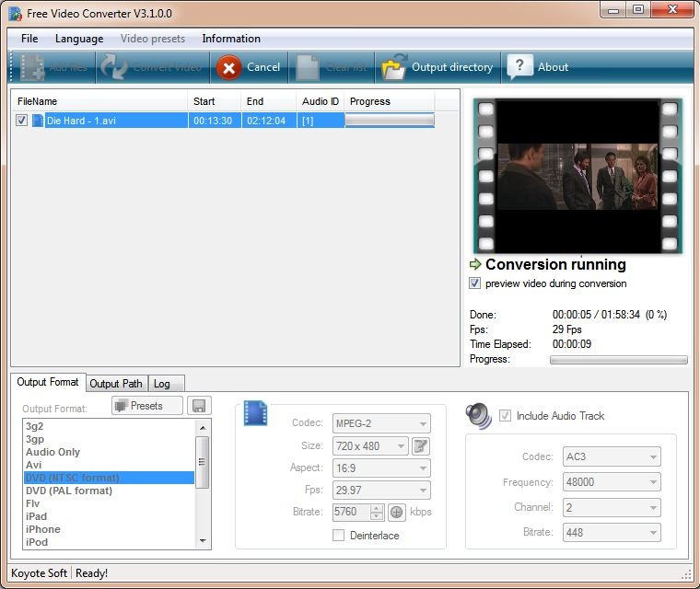Uncheck the Die Hard - 1.avi file checkbox
Image resolution: width=700 pixels, height=589 pixels.
(21, 121)
